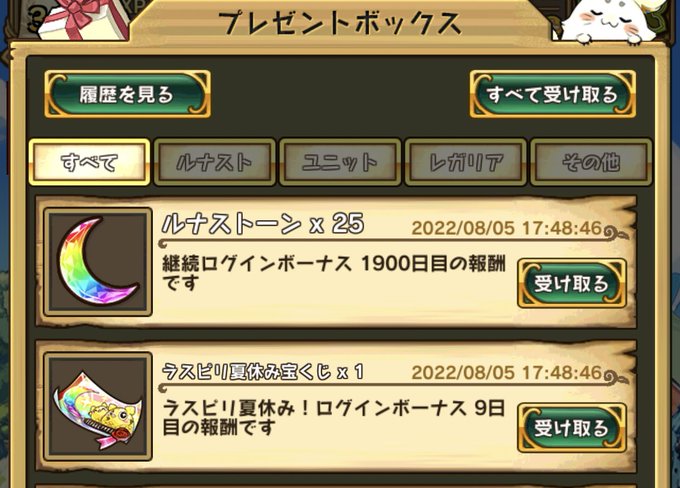Click the first present's timestamp 17:48:46
This screenshot has height=488, width=680.
point(562,228)
